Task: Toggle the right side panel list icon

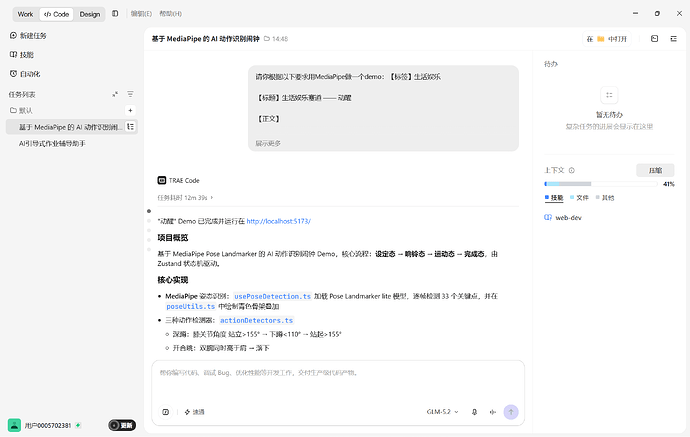Action: [x=673, y=39]
